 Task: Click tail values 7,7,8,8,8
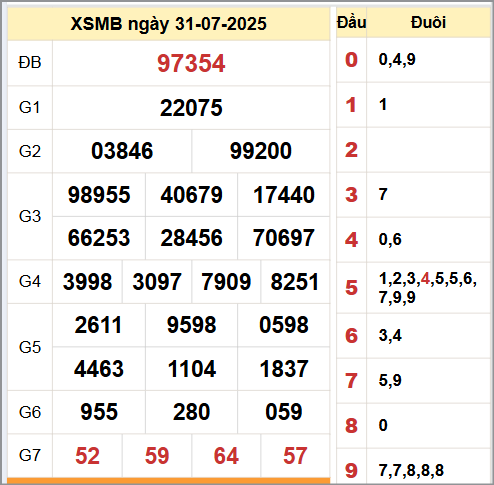tap(411, 470)
